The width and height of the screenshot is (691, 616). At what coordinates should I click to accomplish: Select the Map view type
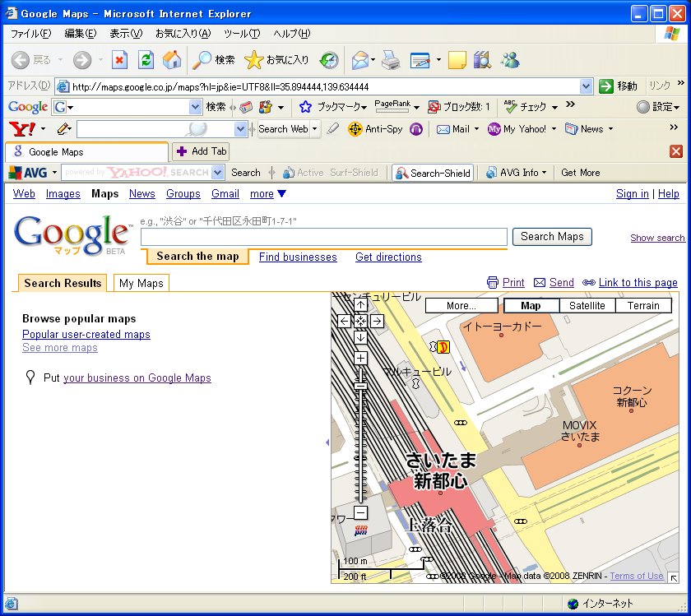(531, 305)
